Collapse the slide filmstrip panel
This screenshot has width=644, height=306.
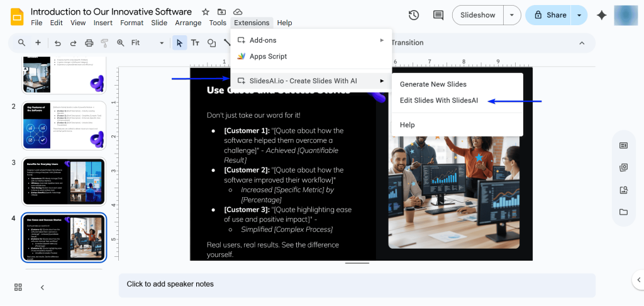tap(43, 287)
